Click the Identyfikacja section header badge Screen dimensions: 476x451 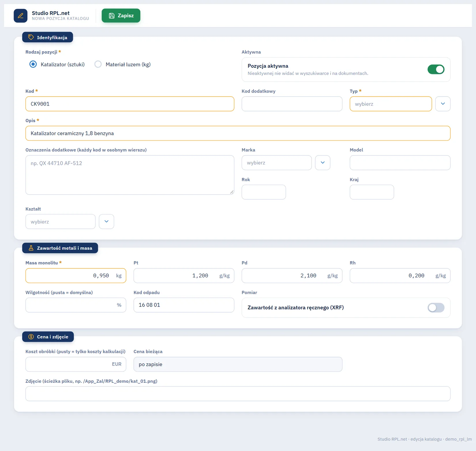pos(48,37)
